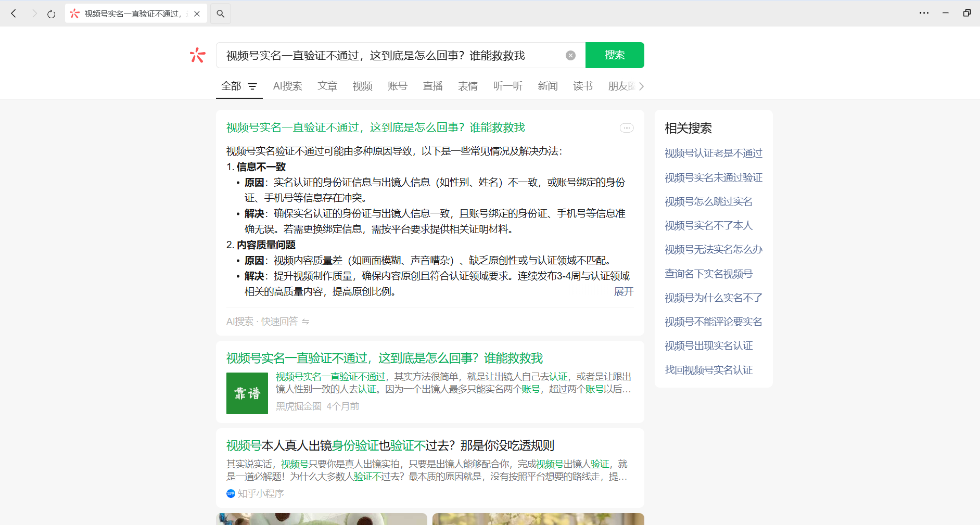Open the ellipsis menu on the AI answer card

(x=627, y=128)
